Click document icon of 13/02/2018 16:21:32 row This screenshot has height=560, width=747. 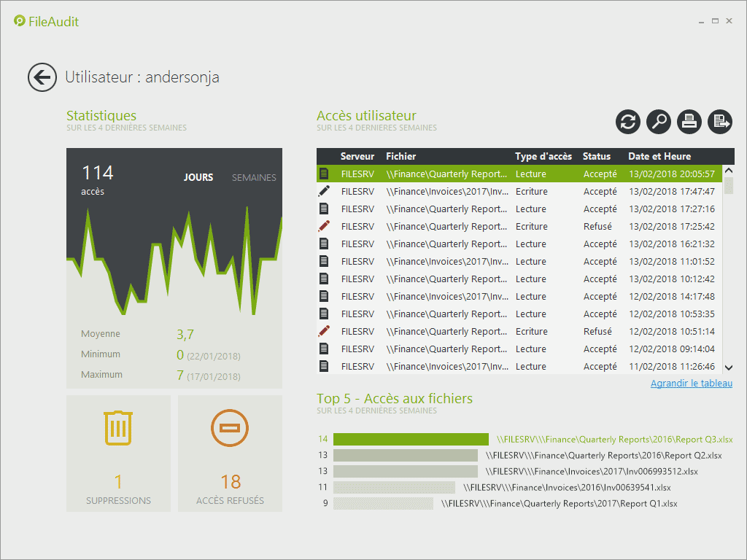(x=324, y=244)
